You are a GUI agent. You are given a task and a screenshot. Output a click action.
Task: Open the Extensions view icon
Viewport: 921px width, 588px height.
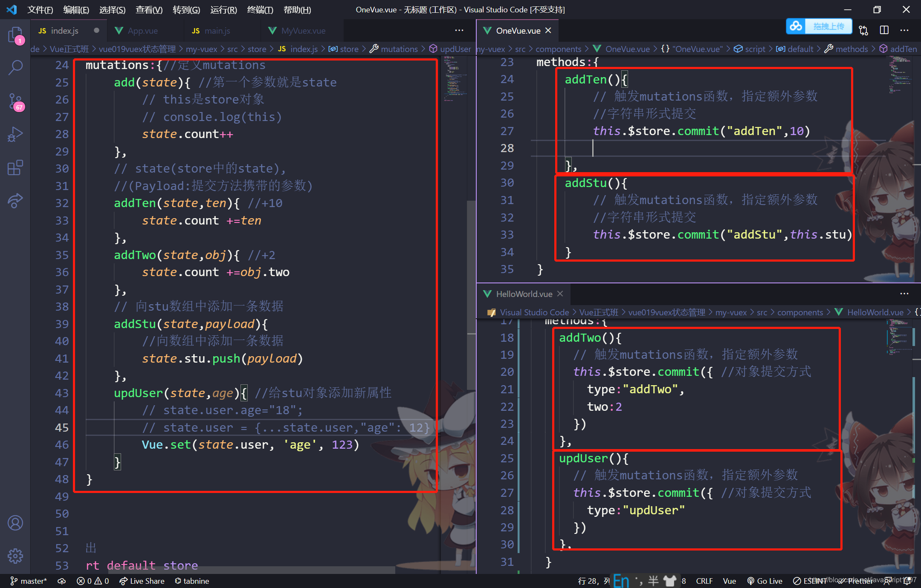coord(15,167)
